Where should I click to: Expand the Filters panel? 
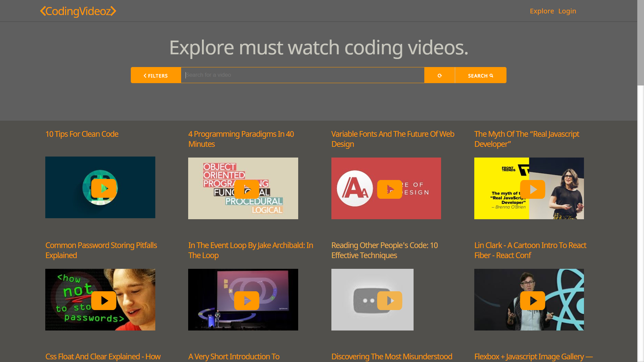156,75
